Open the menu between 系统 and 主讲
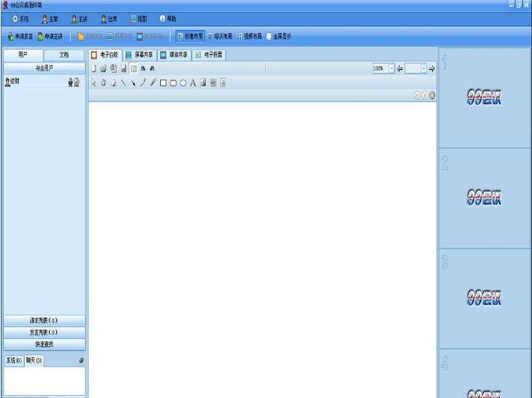The width and height of the screenshot is (532, 398). coord(50,19)
